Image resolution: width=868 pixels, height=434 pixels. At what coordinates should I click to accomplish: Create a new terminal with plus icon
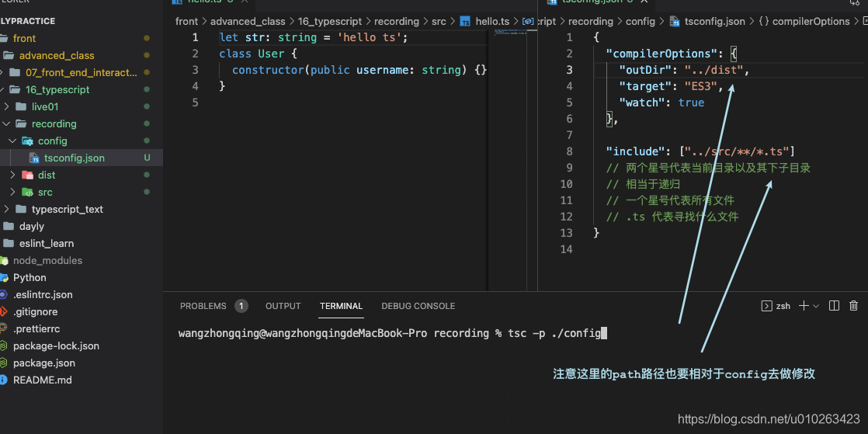804,306
